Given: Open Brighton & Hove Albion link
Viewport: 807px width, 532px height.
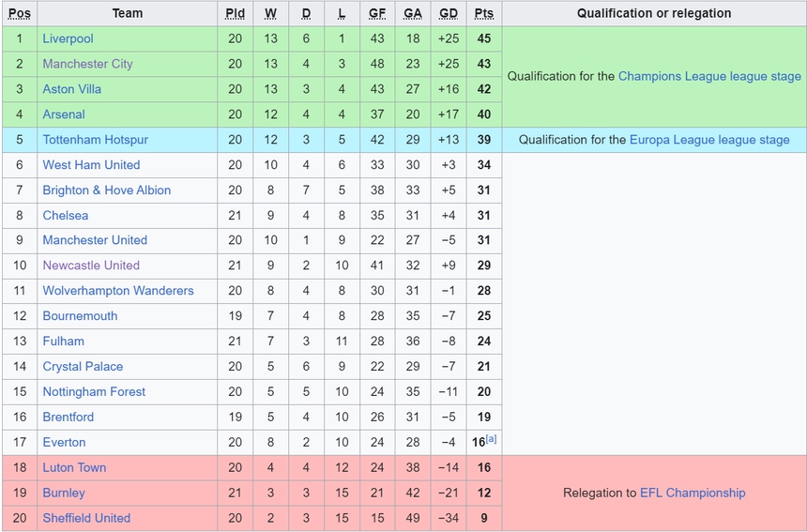Looking at the screenshot, I should point(106,190).
